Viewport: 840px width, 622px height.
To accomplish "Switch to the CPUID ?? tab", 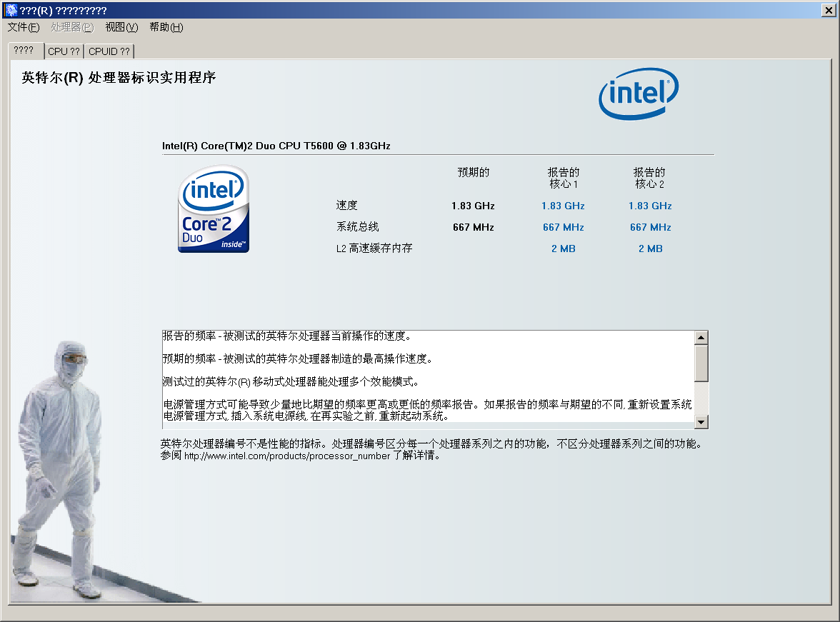I will 109,51.
